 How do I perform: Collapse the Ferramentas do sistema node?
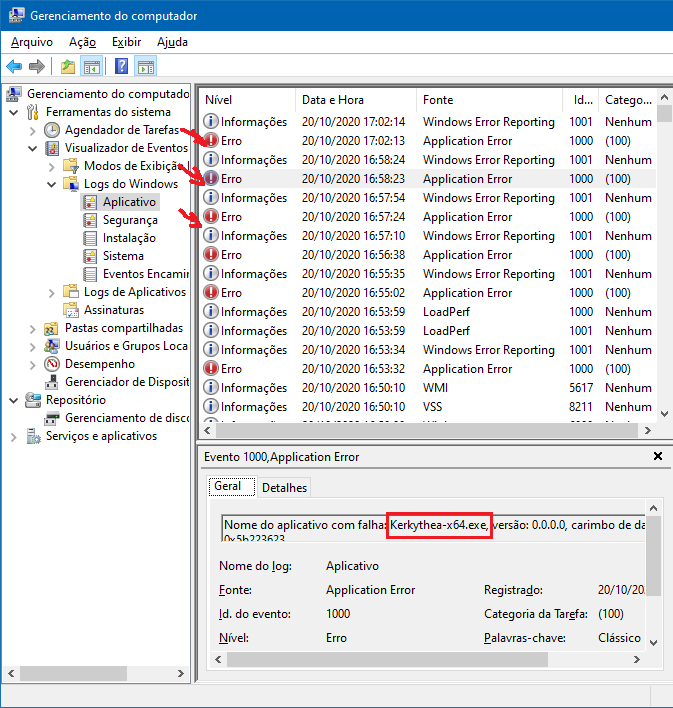point(14,112)
